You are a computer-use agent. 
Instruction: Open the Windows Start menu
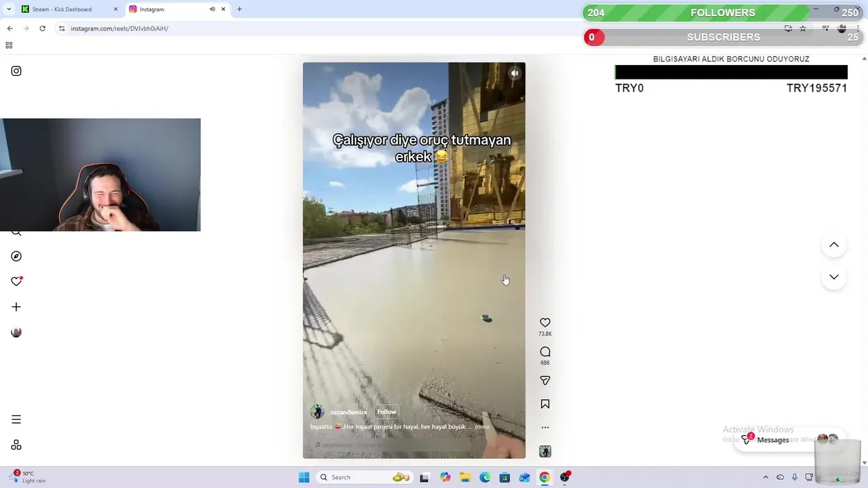coord(304,477)
